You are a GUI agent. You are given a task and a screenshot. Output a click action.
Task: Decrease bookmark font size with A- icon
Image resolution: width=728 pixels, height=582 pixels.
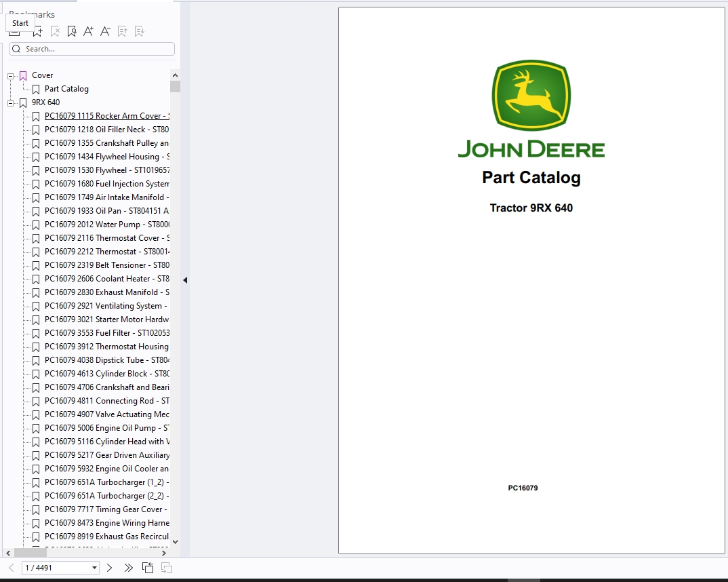coord(105,32)
